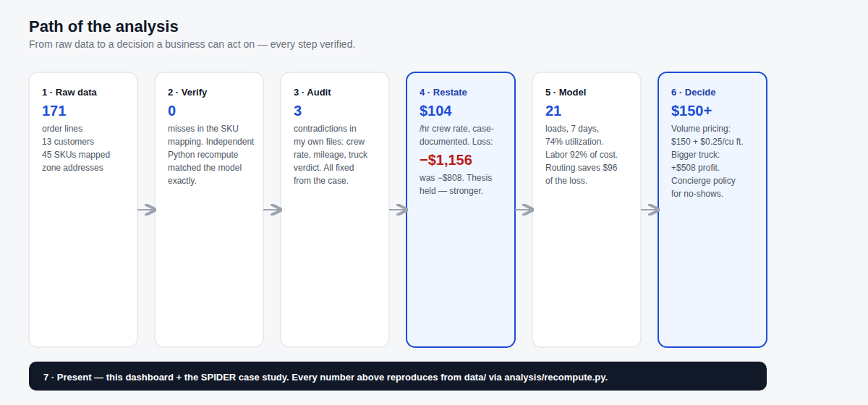Click the $150+ value in Decide
This screenshot has height=405, width=868.
click(x=692, y=111)
